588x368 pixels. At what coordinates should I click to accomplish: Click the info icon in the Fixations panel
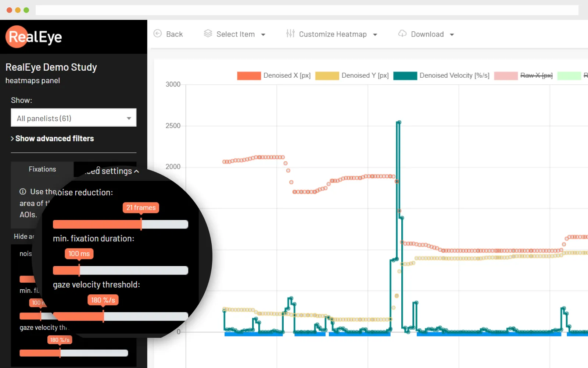[22, 191]
